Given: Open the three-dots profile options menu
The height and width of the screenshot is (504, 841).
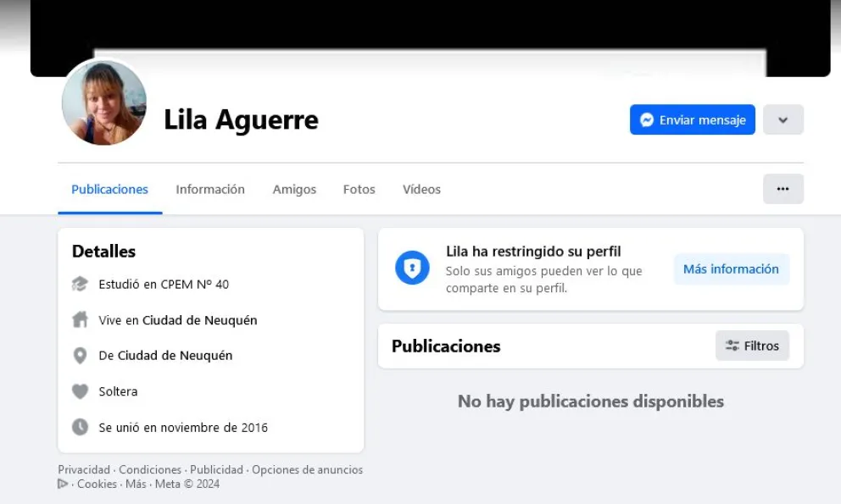Looking at the screenshot, I should click(x=783, y=188).
